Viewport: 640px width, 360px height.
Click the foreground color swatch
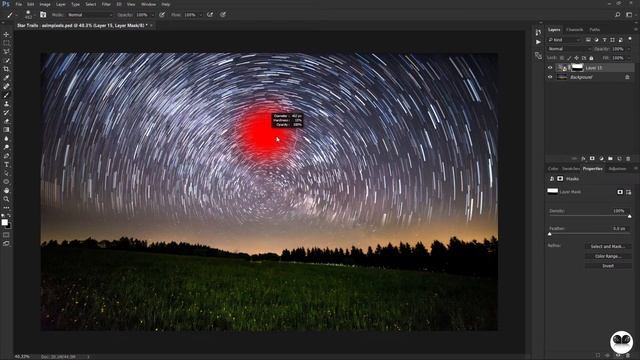coord(4,222)
